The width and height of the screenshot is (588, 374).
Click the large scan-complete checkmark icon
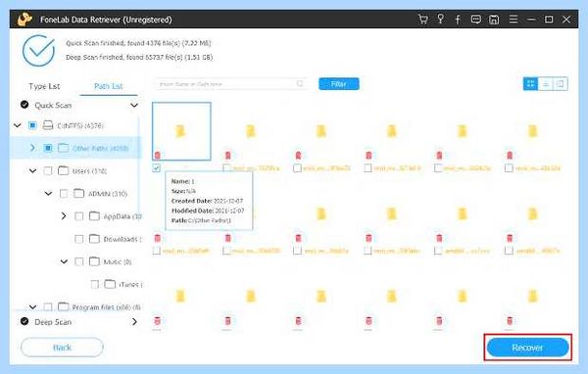38,51
